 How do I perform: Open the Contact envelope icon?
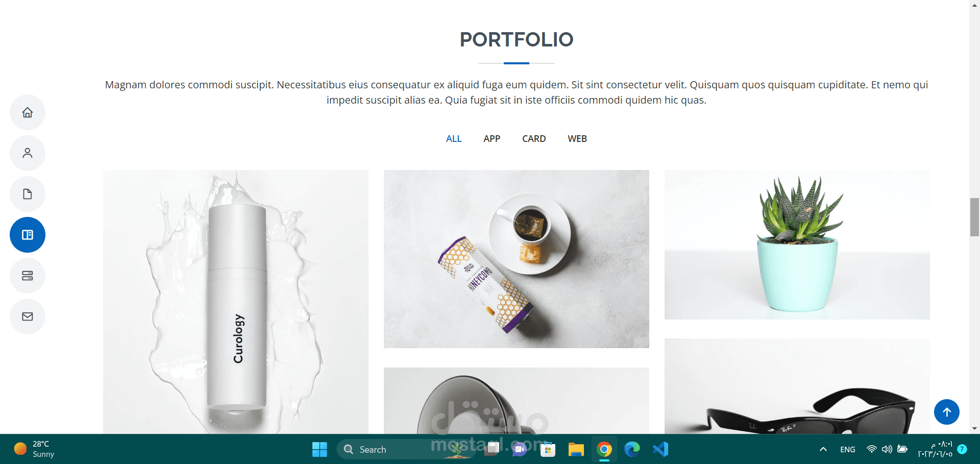[x=28, y=316]
